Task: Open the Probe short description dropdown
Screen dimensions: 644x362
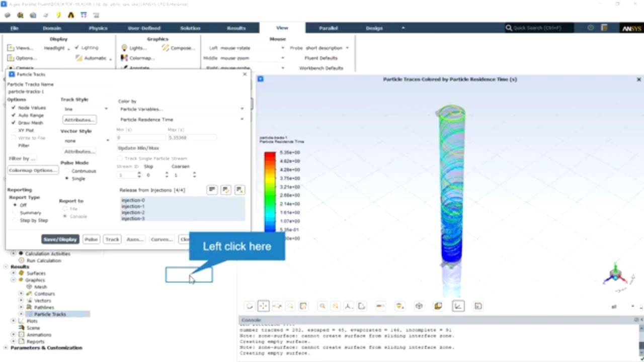Action: coord(327,48)
